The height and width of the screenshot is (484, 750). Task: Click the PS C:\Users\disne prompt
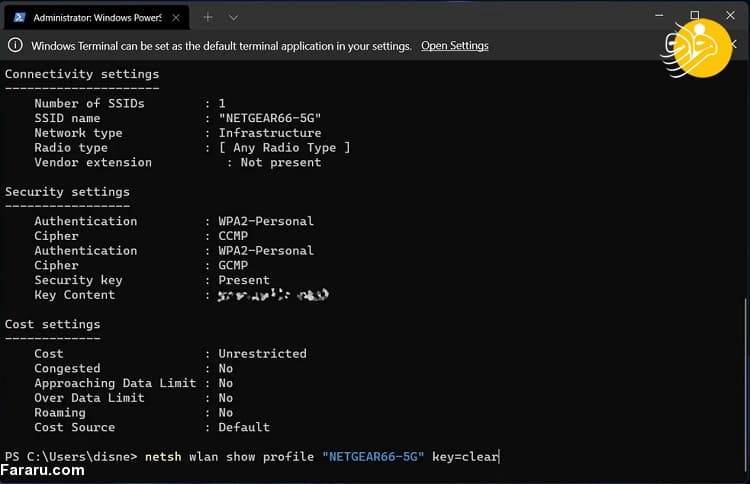tap(68, 457)
